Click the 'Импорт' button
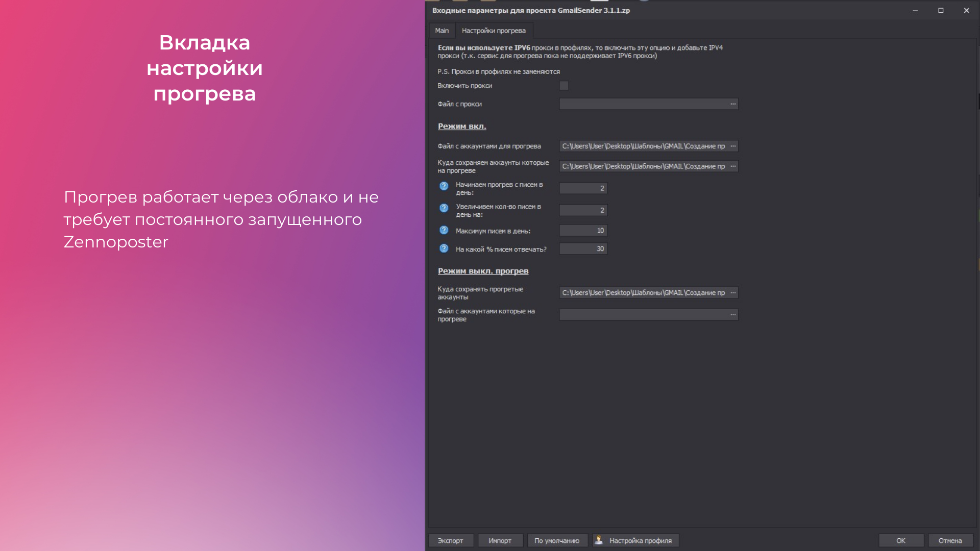980x551 pixels. click(500, 541)
